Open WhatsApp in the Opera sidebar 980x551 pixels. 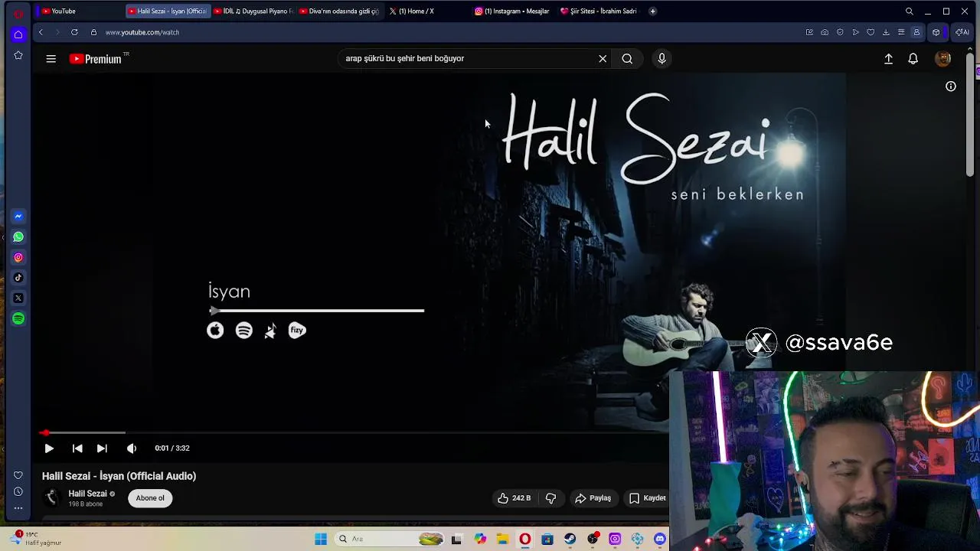[x=18, y=237]
